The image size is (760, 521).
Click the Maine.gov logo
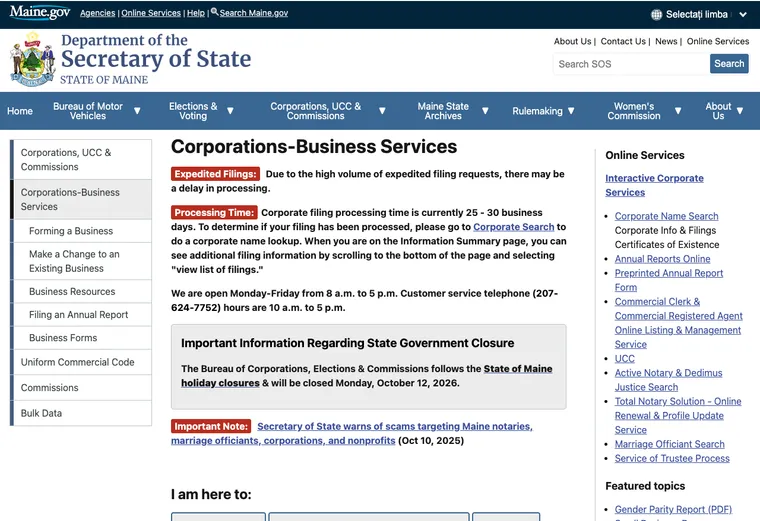pyautogui.click(x=40, y=12)
